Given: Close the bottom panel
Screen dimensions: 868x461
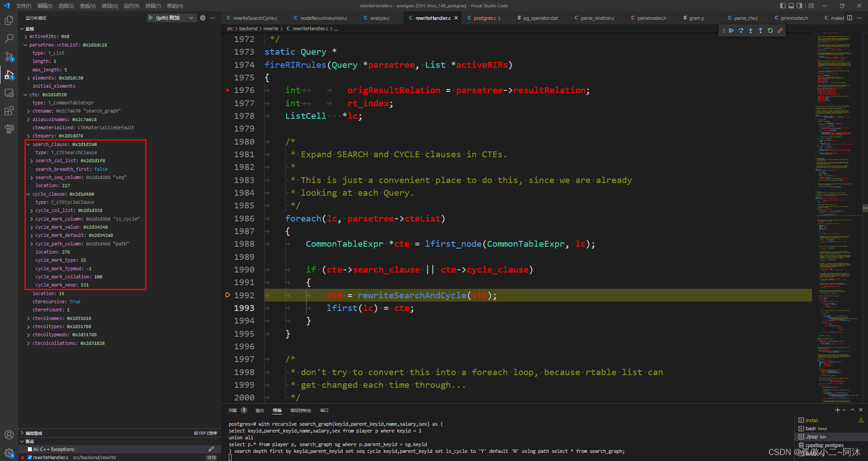Looking at the screenshot, I should point(861,410).
